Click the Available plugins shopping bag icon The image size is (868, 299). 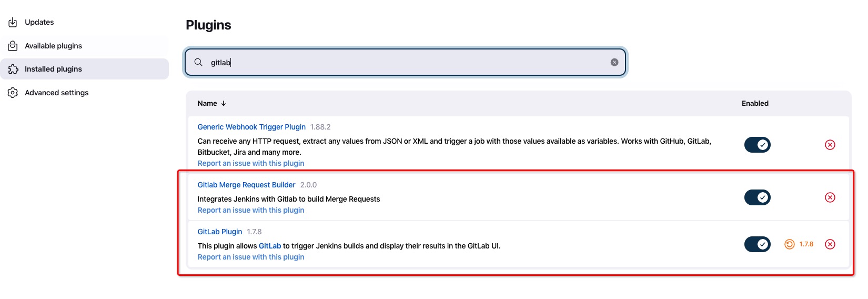(13, 46)
